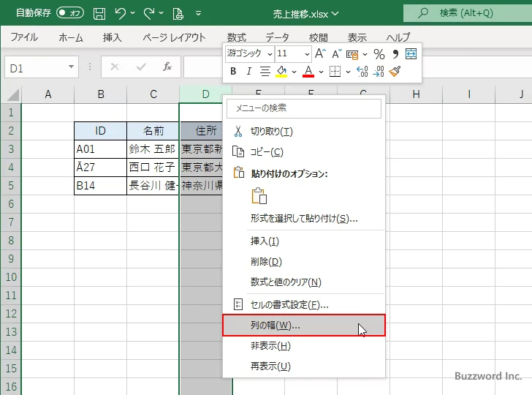
Task: Click the Merge and Center icon
Action: point(411,53)
